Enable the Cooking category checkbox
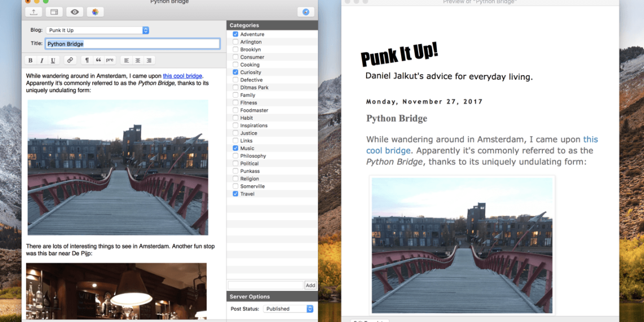This screenshot has height=322, width=644. click(236, 65)
